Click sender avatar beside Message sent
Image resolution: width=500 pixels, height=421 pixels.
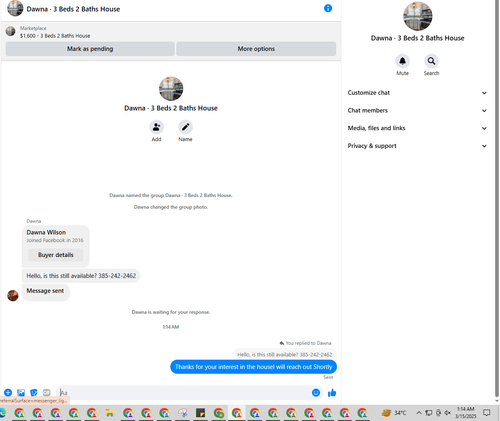(13, 295)
